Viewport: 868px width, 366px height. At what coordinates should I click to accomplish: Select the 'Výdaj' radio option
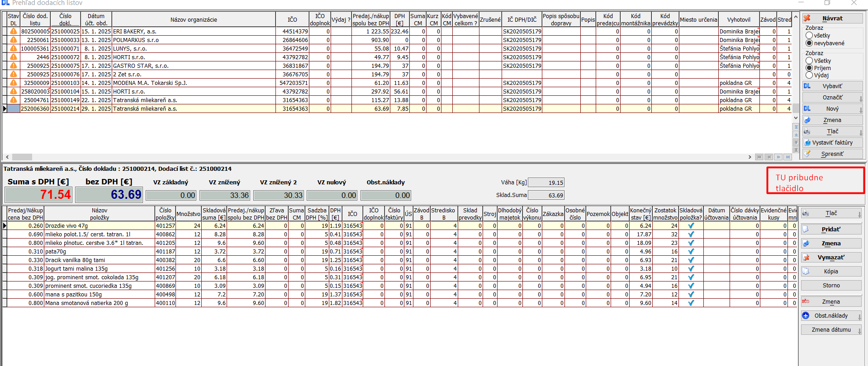[x=809, y=75]
